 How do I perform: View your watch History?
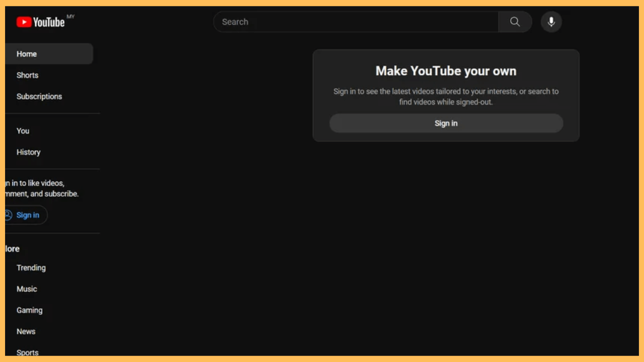tap(28, 152)
